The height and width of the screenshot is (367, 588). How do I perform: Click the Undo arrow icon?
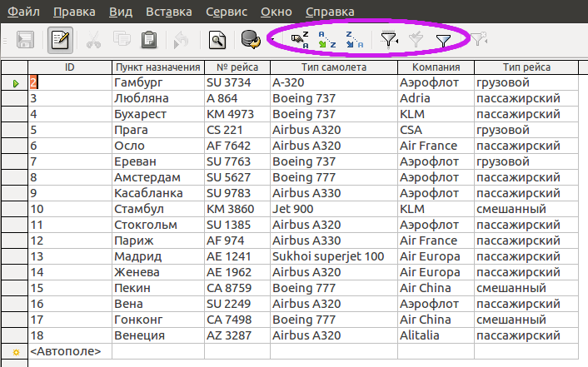pyautogui.click(x=181, y=40)
